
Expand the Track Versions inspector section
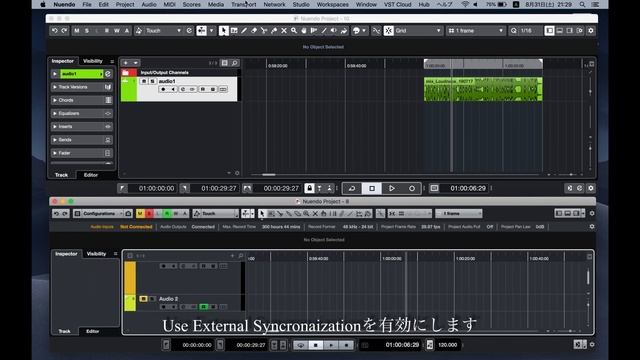pyautogui.click(x=81, y=87)
